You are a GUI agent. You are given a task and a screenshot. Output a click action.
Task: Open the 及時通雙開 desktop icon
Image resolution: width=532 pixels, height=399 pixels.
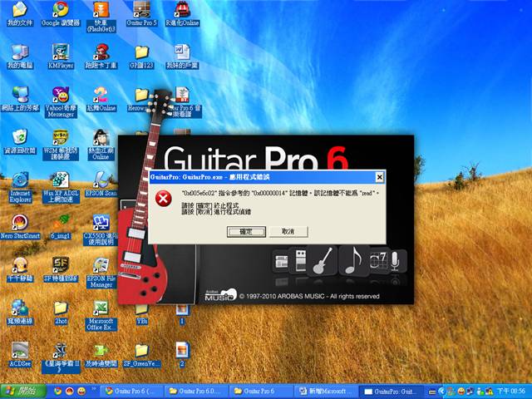point(101,355)
